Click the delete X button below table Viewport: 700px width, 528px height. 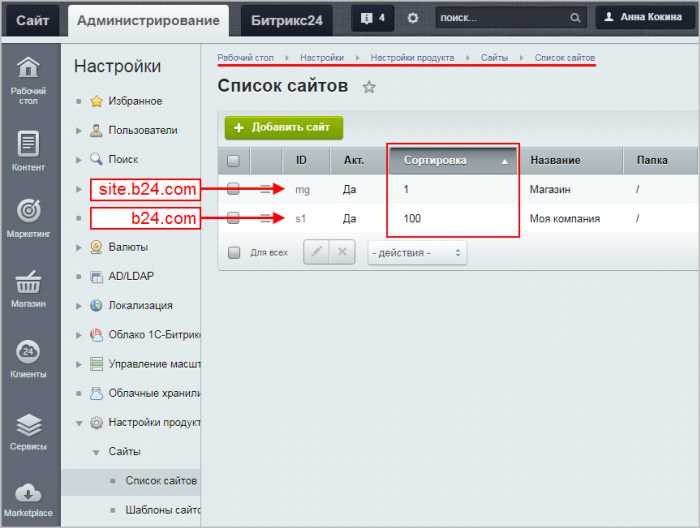(342, 252)
